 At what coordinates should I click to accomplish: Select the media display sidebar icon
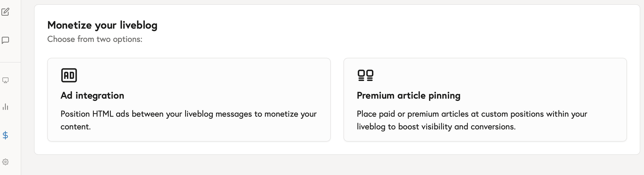tap(5, 80)
